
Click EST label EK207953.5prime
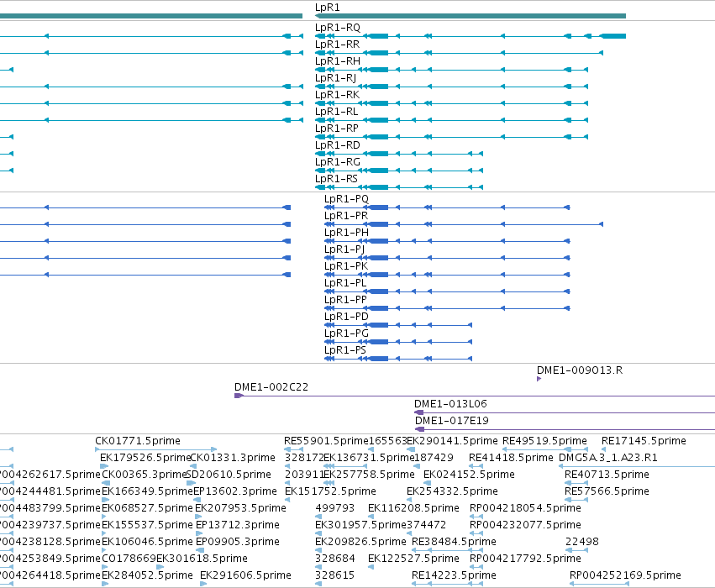click(240, 508)
